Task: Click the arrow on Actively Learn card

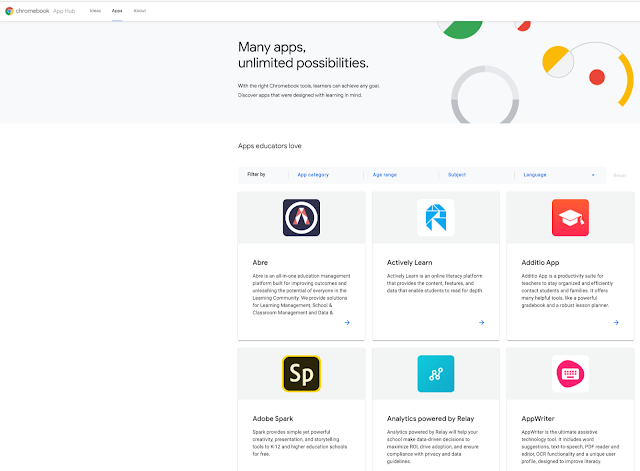Action: pos(481,322)
